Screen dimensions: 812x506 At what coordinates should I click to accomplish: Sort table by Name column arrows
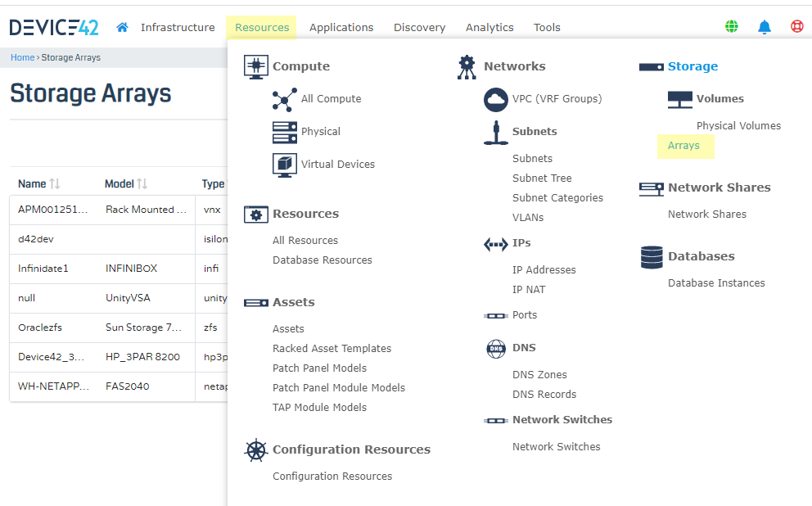tap(55, 184)
